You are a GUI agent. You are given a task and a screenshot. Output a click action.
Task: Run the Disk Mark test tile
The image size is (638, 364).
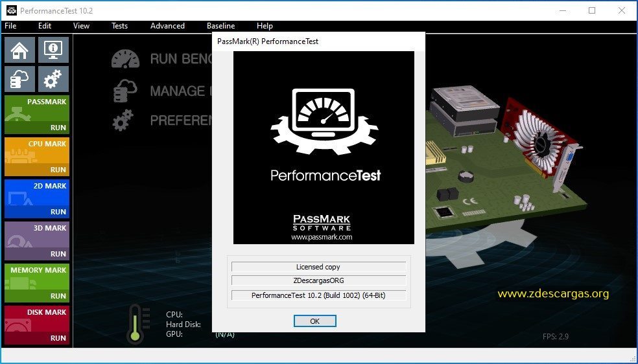coord(36,325)
